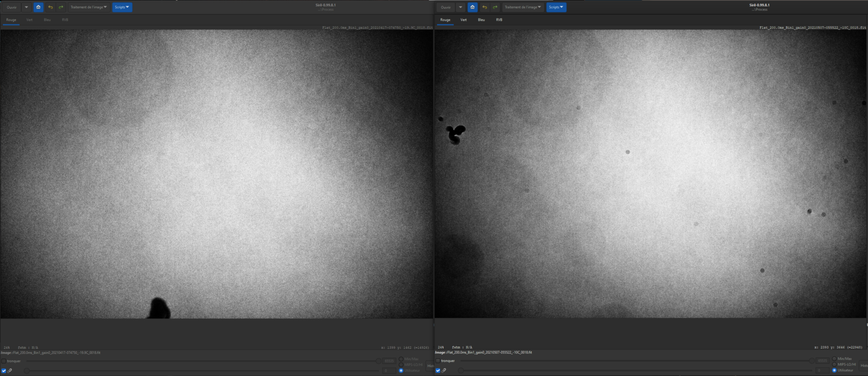Click upper cutoff slider handle, left window

(378, 361)
